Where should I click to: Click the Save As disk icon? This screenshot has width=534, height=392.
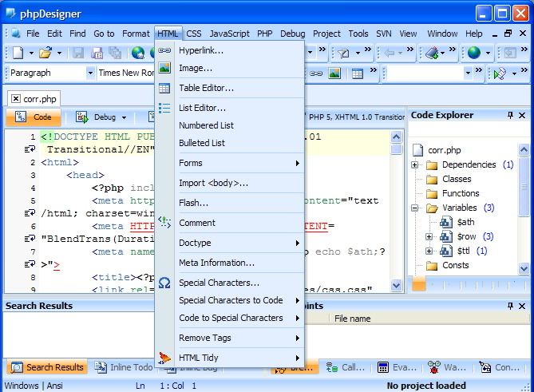click(x=97, y=53)
